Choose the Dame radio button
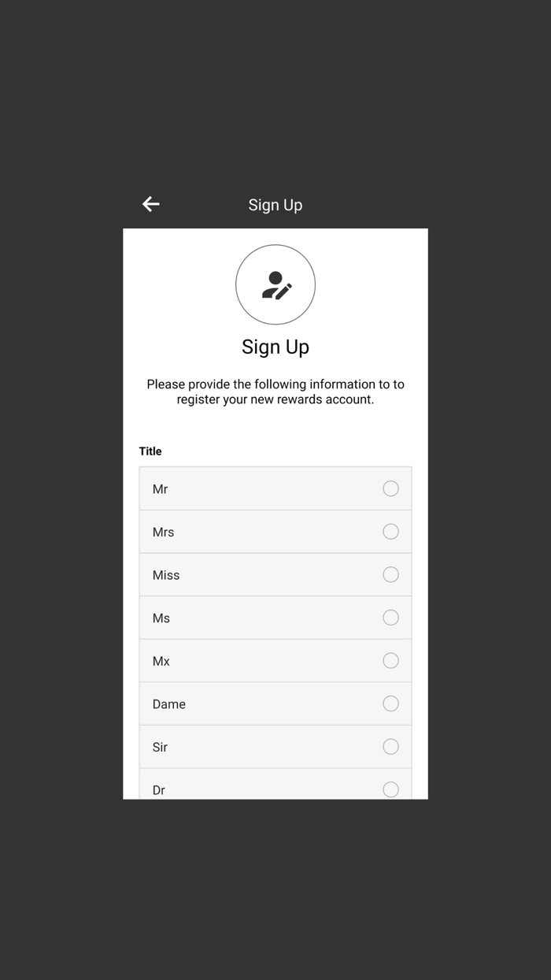The image size is (551, 980). [390, 703]
